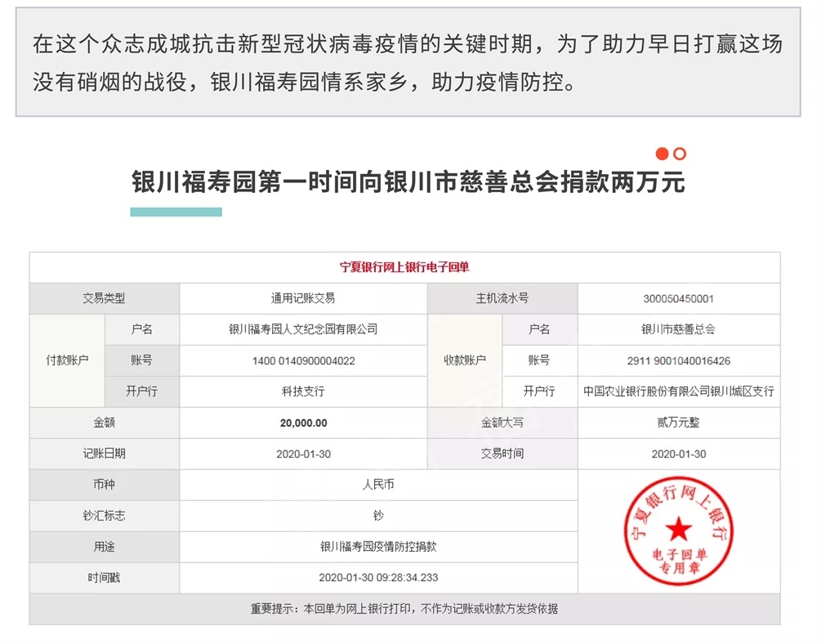This screenshot has height=644, width=817.
Task: Select the 金额 label cell
Action: tap(105, 423)
